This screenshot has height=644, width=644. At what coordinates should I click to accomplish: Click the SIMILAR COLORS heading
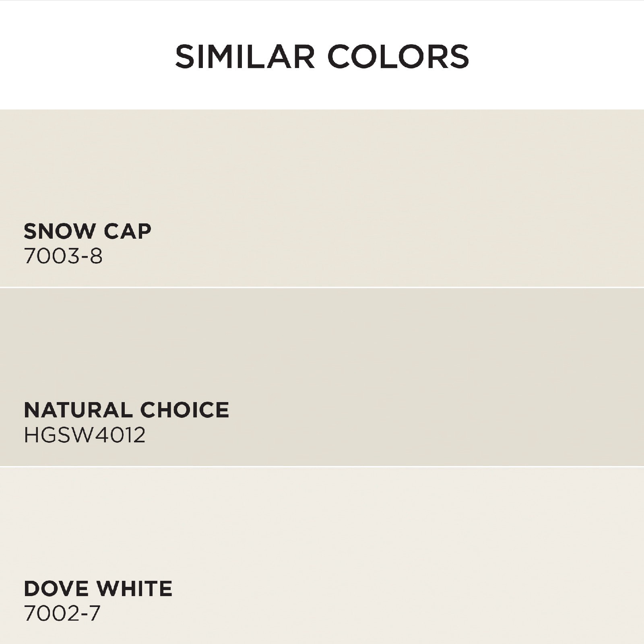point(322,57)
